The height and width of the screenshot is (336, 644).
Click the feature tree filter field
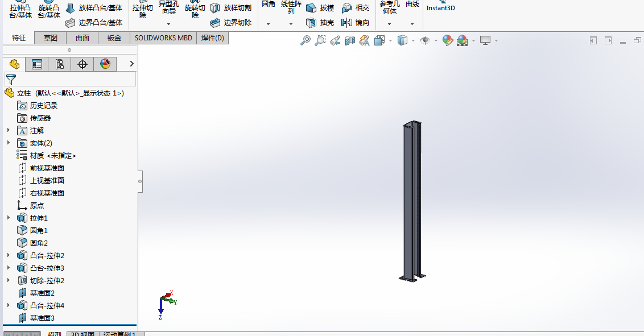[70, 79]
